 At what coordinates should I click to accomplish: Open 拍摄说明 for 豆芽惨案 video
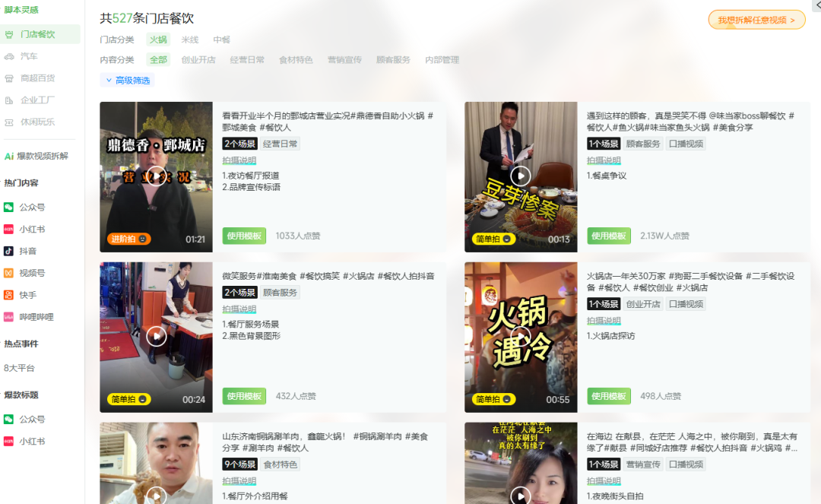pyautogui.click(x=604, y=160)
